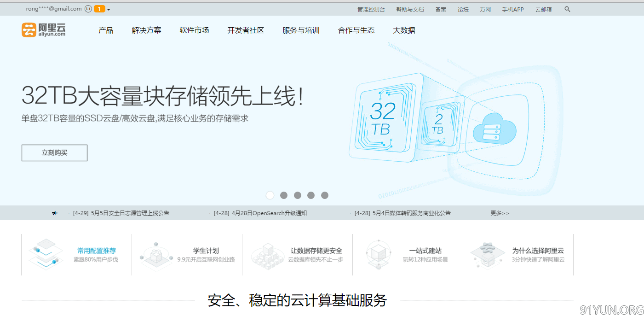Click 更多>> to see more announcements
644x316 pixels.
(x=500, y=213)
